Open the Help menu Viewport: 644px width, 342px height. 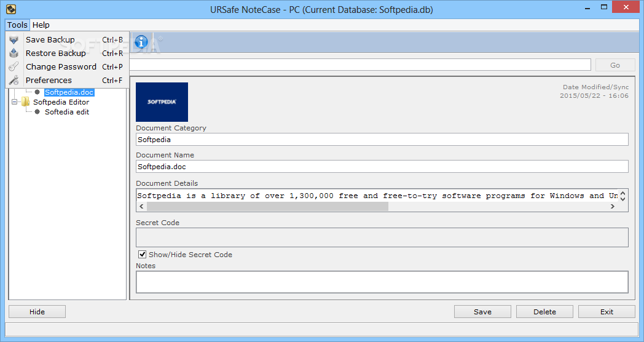(41, 25)
